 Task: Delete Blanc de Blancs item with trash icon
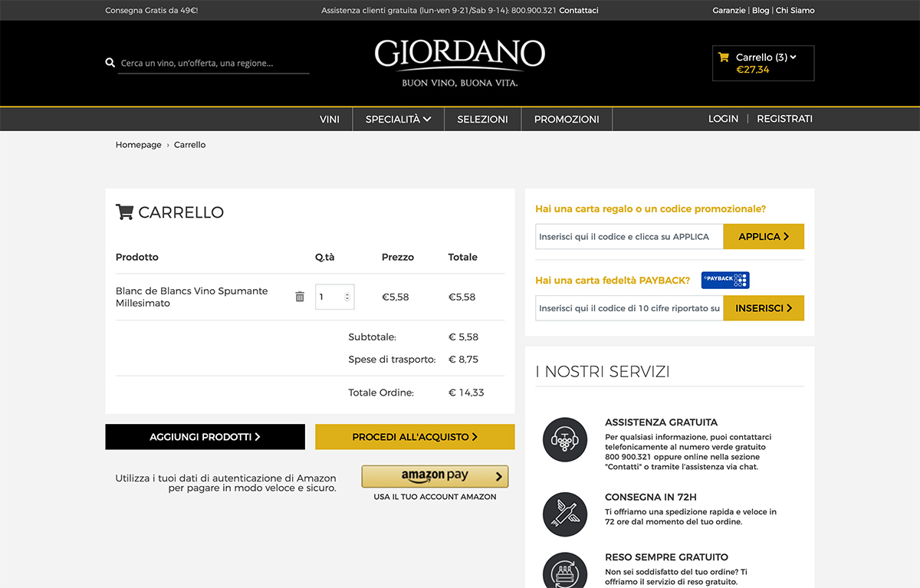tap(300, 297)
